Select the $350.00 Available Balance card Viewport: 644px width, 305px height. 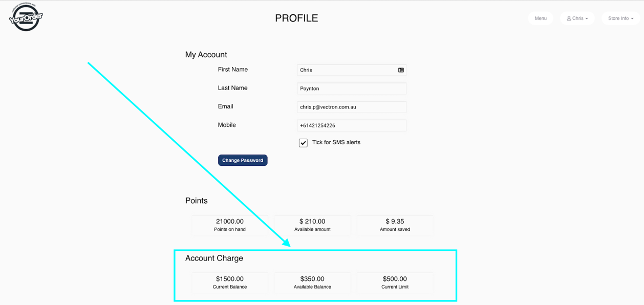[312, 282]
